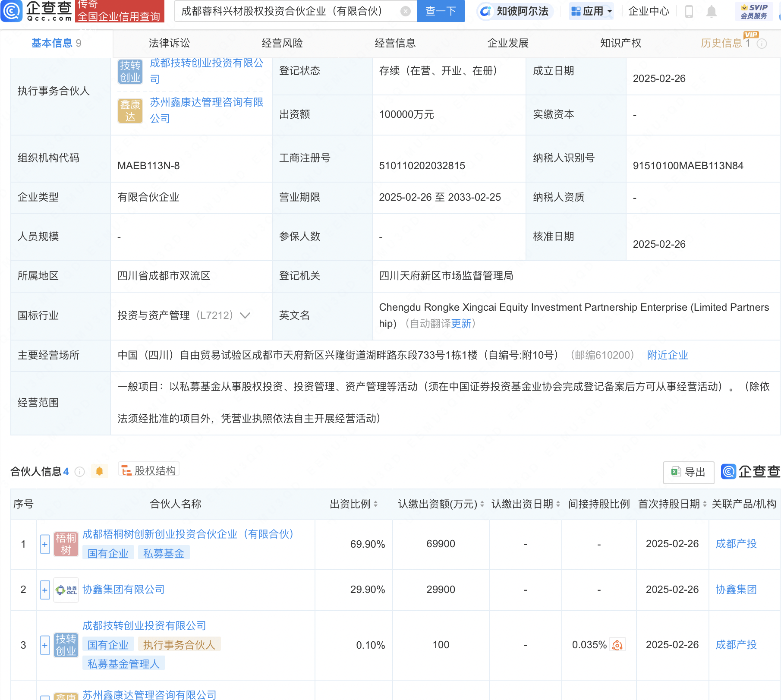Screen dimensions: 781x700
Task: Open 苏州鑫康达管理咨询有限公司 executive partner link
Action: coord(207,110)
